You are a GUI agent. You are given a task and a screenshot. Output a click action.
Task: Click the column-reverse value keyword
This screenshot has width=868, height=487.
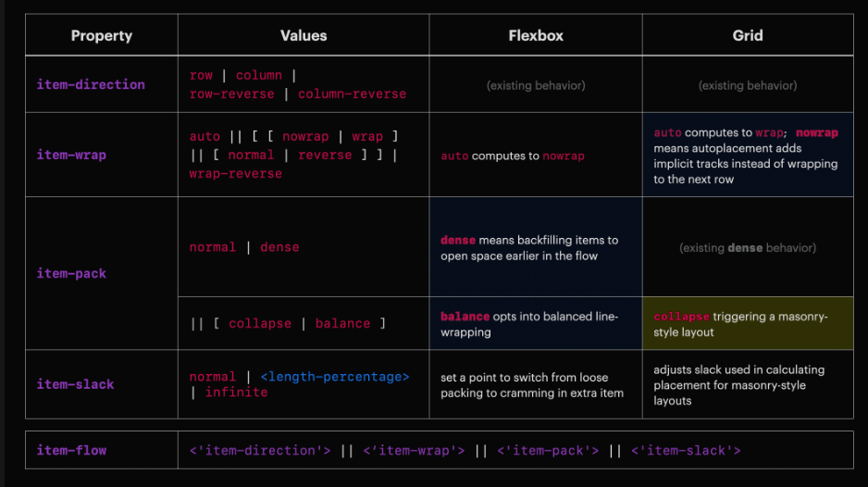352,94
